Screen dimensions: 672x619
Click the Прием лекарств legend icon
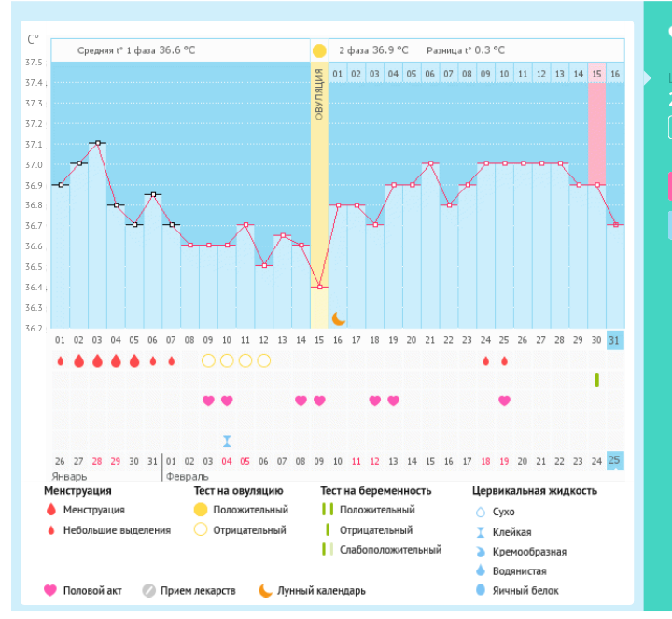click(148, 590)
